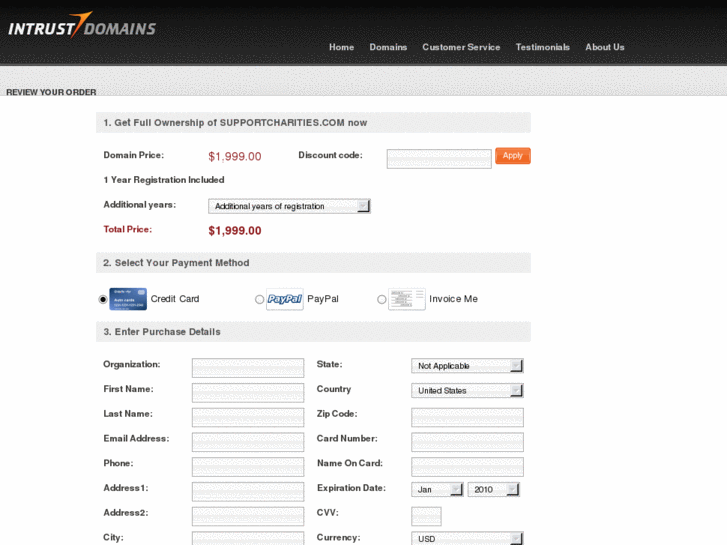
Task: Go to Home in navigation
Action: 342,47
